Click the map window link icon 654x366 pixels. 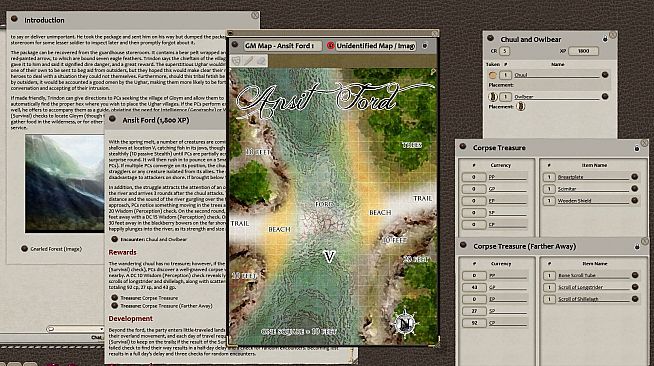(234, 44)
